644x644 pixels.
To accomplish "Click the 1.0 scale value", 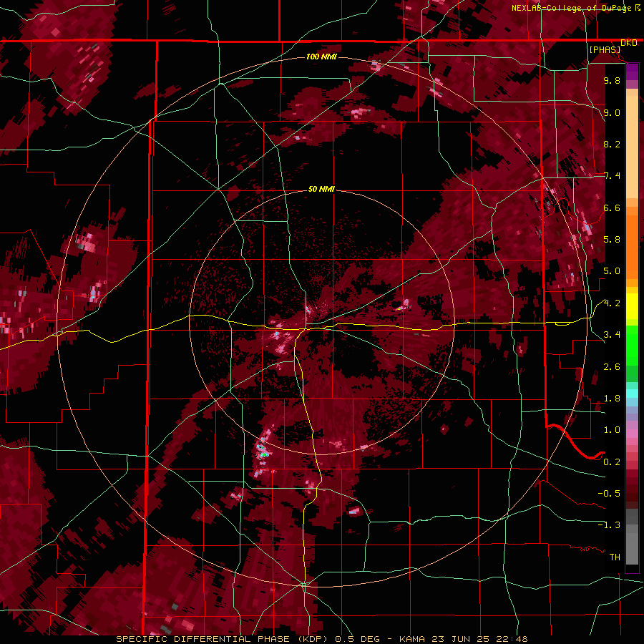I will 612,430.
